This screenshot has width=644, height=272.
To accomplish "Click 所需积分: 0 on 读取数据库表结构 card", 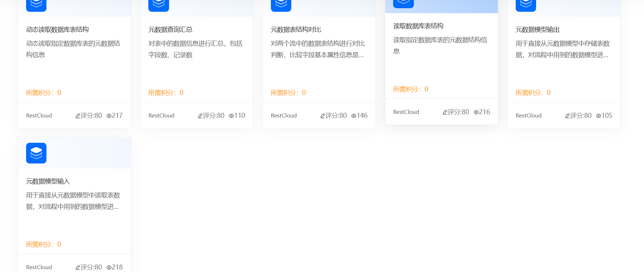I will [411, 89].
